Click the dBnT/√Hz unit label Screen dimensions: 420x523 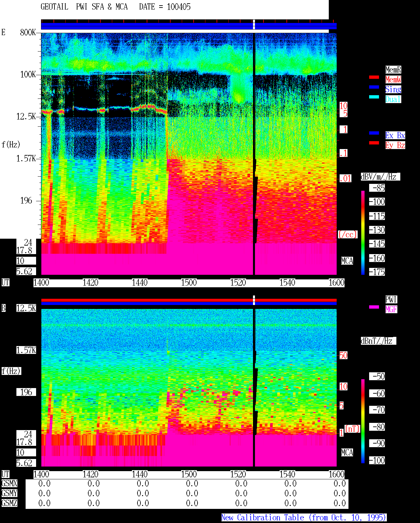point(378,341)
